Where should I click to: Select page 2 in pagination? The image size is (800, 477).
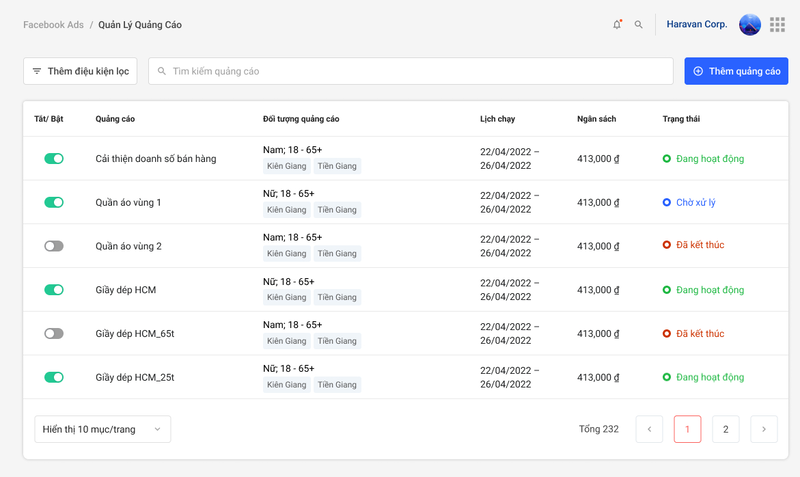click(x=725, y=429)
